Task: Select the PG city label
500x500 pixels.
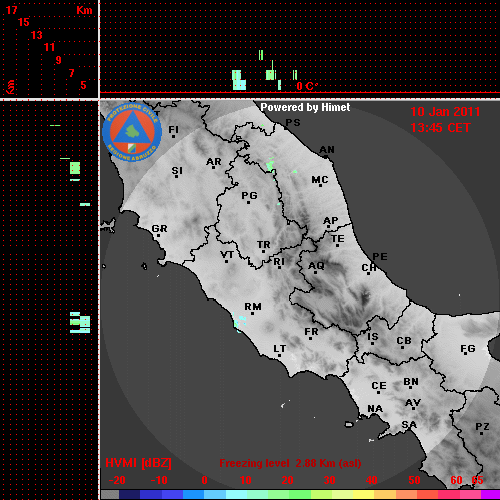Action: 249,195
